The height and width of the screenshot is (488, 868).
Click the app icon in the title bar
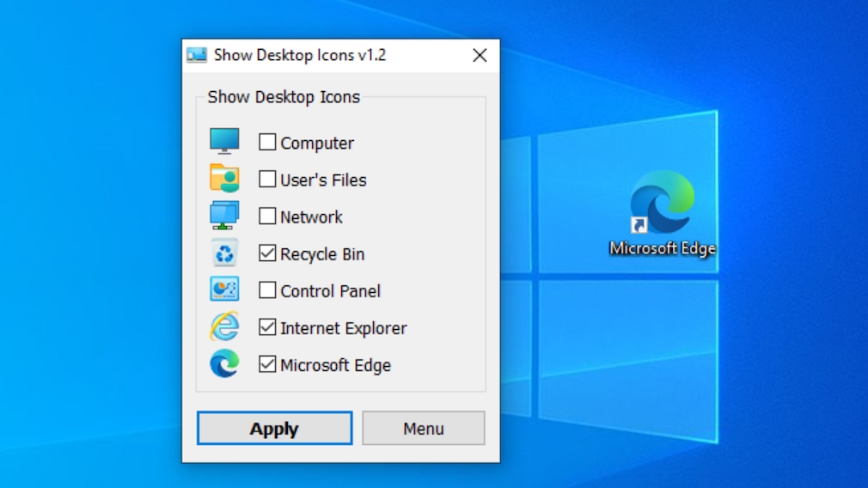click(197, 55)
